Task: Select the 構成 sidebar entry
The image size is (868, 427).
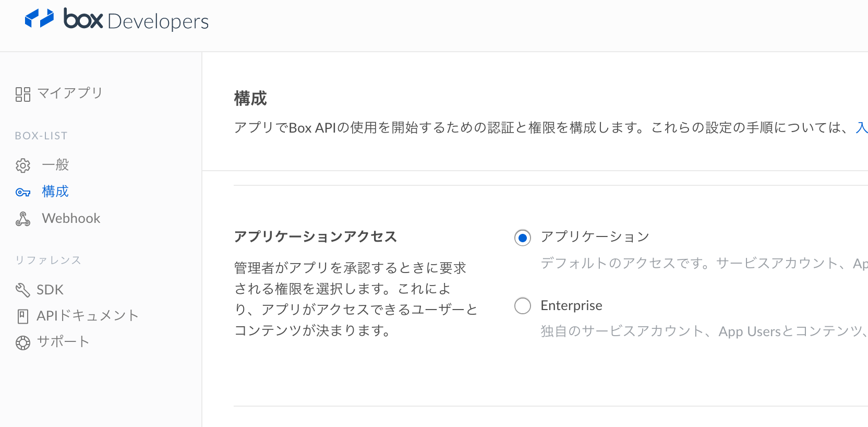Action: (55, 192)
